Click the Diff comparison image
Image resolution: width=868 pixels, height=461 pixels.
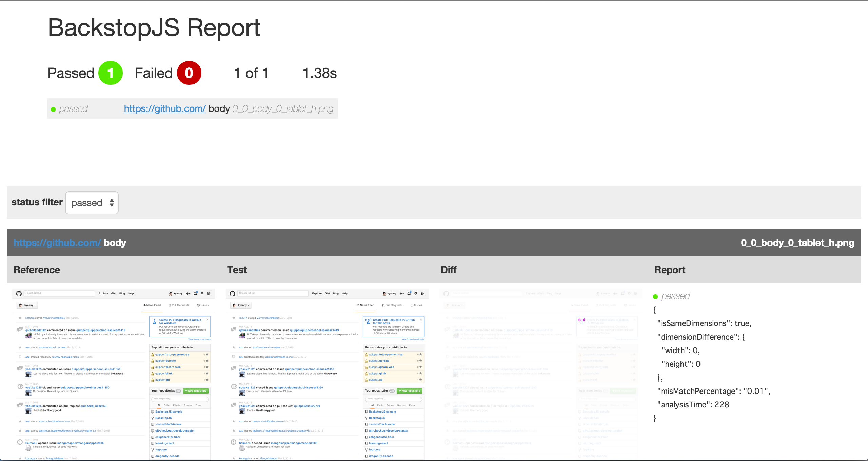[x=540, y=373]
